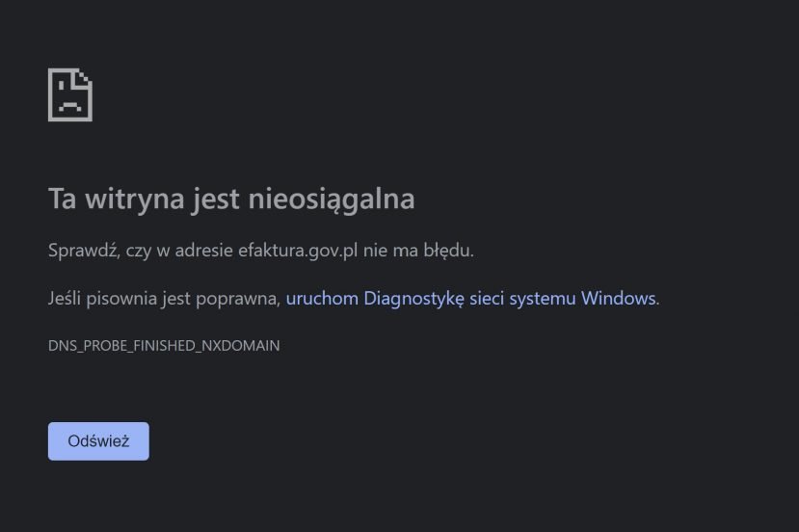Click the efaktura.gov.pl address in the message
This screenshot has width=799, height=532.
click(x=298, y=251)
